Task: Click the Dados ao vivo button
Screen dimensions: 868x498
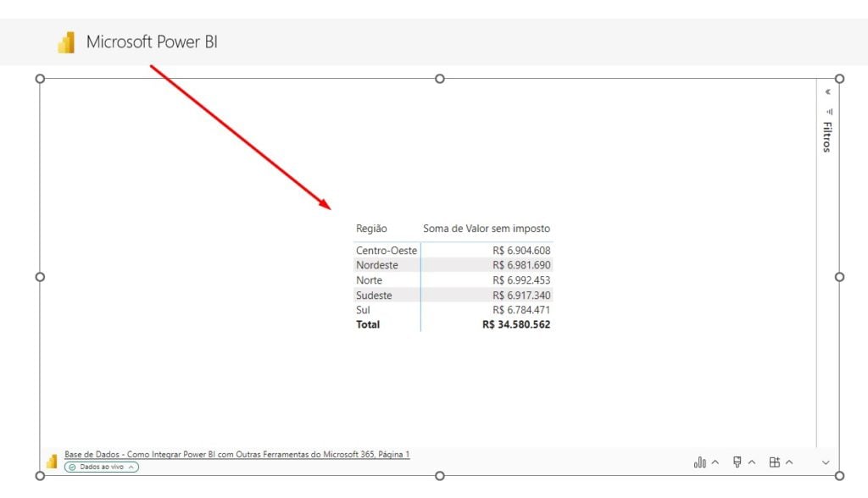Action: [102, 467]
